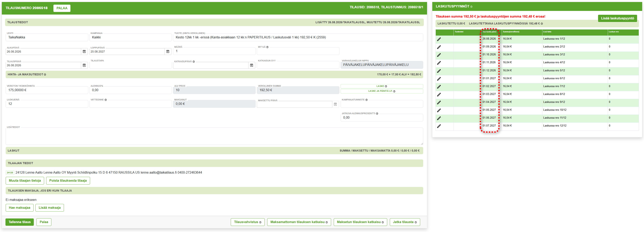644x232 pixels.
Task: Open the Lehti field TaikaNakka
Action: [47, 37]
